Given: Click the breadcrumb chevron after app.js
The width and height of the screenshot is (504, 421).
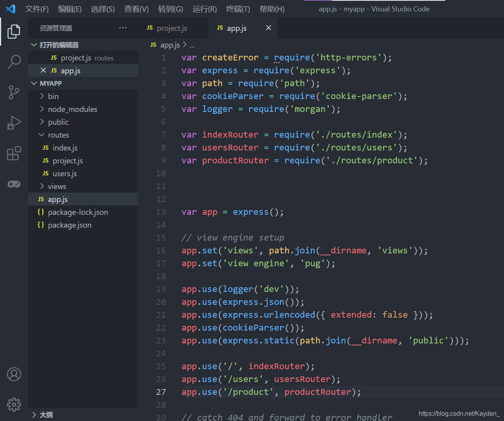Looking at the screenshot, I should point(185,45).
